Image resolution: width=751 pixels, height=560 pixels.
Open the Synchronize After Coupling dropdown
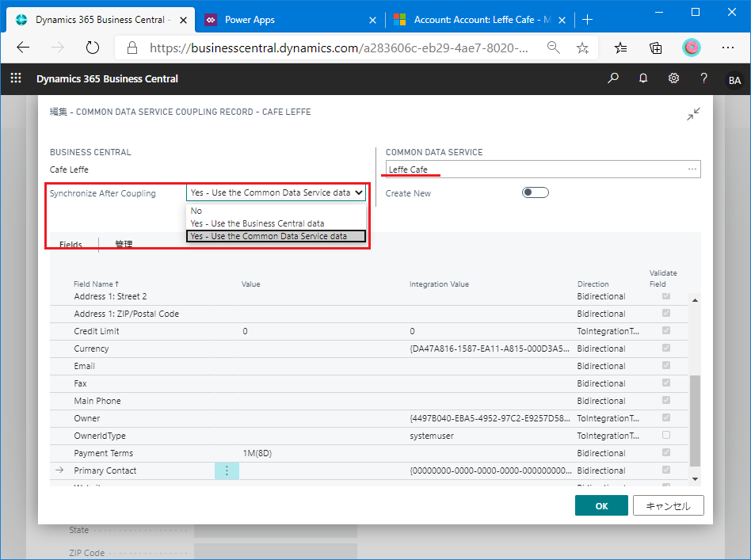tap(276, 192)
